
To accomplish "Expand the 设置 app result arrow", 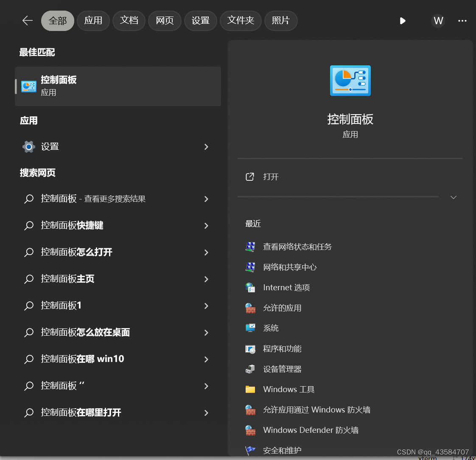I will pyautogui.click(x=206, y=147).
